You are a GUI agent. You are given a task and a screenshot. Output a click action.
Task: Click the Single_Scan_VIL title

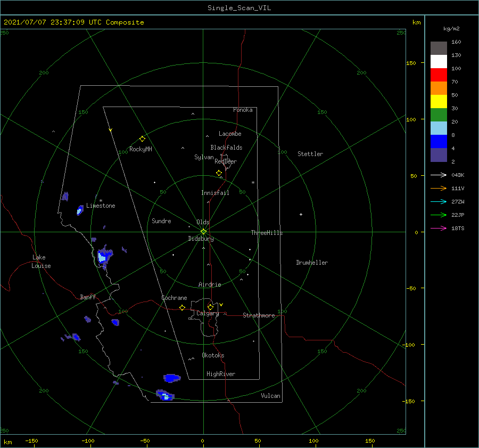pyautogui.click(x=239, y=8)
